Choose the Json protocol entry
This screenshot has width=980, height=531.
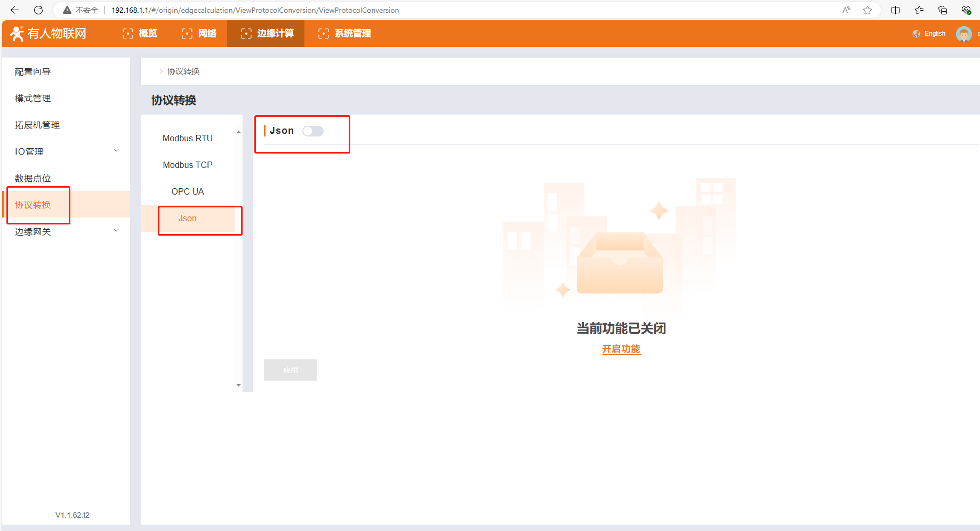188,219
